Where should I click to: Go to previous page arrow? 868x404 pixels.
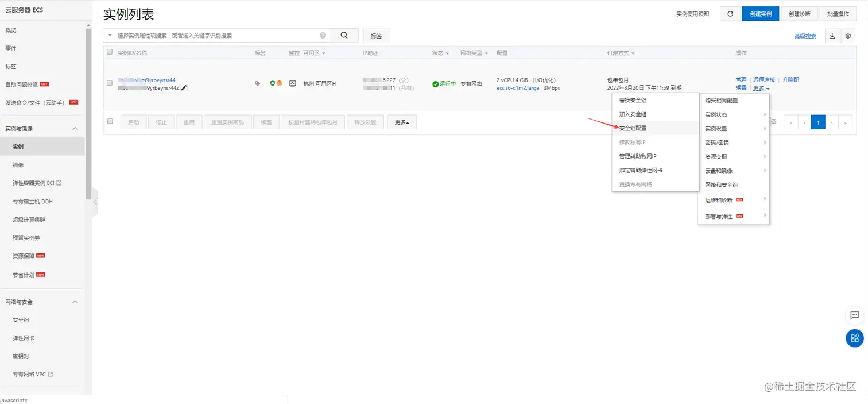click(x=804, y=122)
